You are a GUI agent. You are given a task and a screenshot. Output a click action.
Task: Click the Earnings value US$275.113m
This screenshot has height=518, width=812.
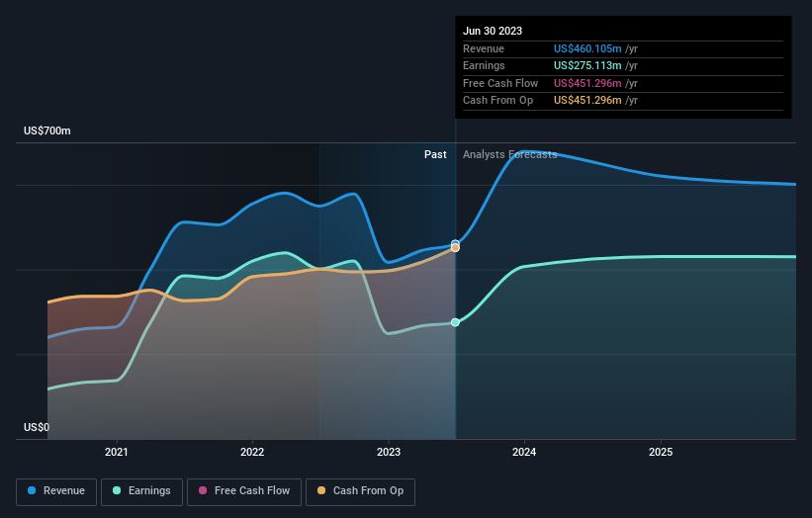pos(587,65)
